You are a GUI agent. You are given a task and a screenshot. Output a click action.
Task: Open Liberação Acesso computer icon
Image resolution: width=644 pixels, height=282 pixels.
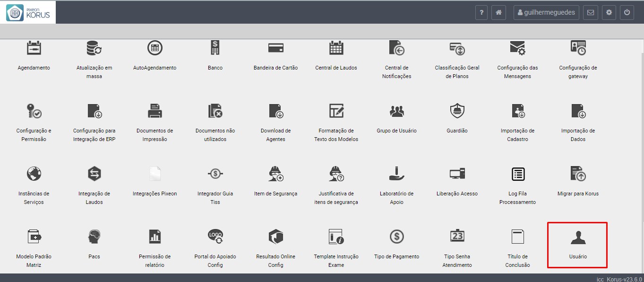457,174
